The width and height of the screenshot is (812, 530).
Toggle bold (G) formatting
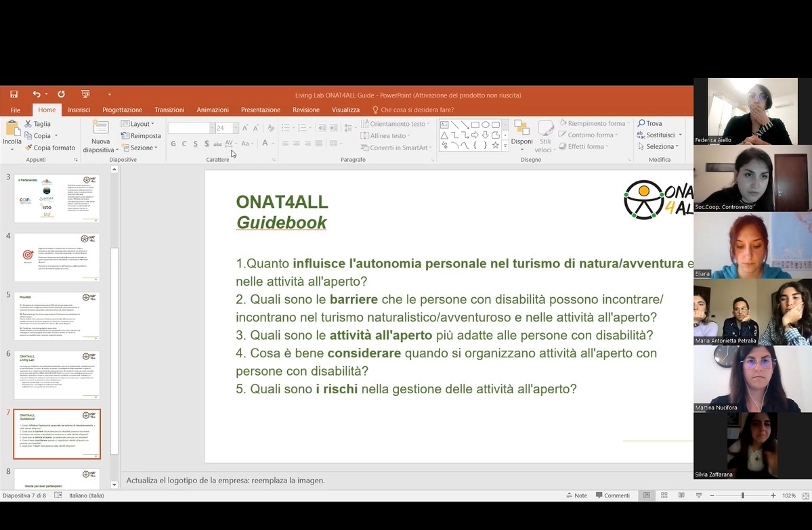click(x=173, y=143)
